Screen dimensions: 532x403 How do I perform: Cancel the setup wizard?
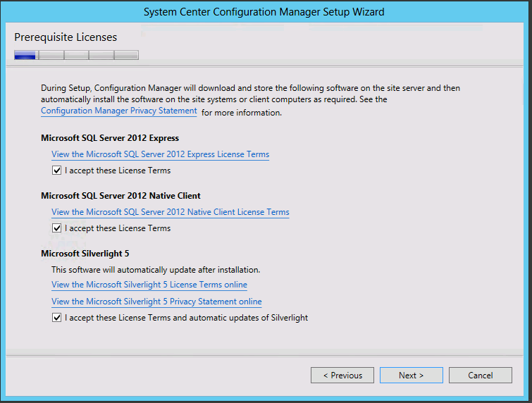[x=481, y=376]
